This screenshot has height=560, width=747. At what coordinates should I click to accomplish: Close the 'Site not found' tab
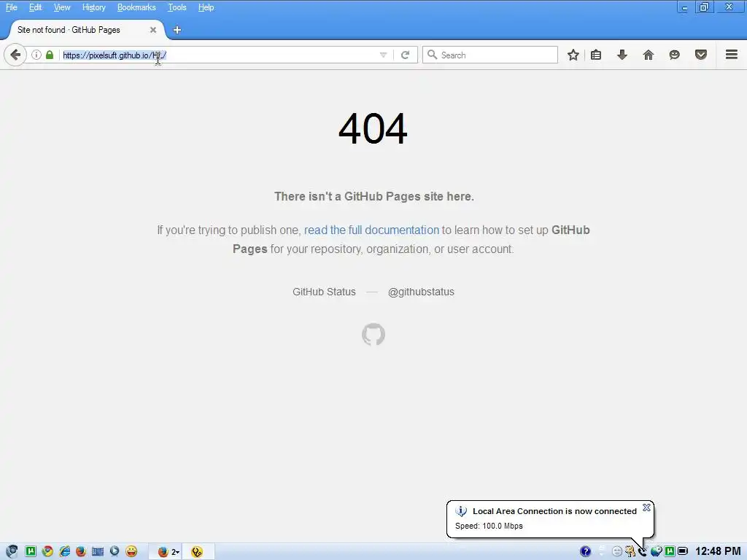click(153, 30)
